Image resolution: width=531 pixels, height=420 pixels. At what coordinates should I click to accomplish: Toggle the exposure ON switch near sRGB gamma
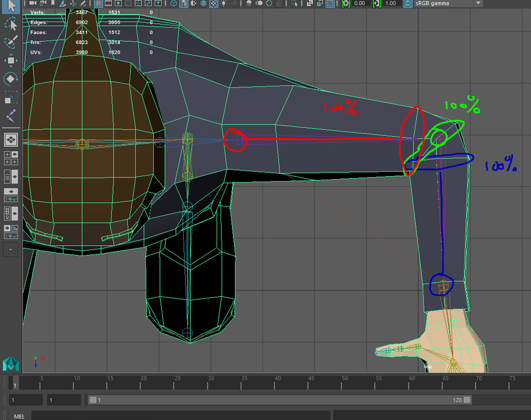[408, 3]
